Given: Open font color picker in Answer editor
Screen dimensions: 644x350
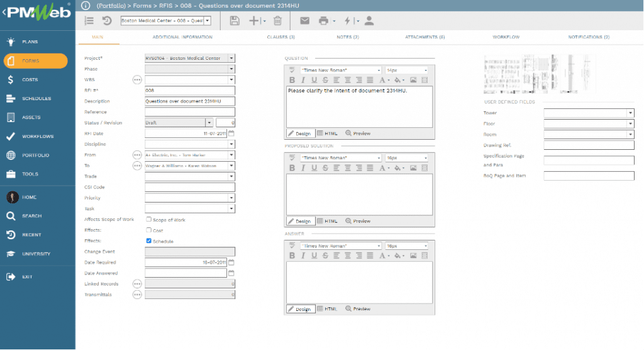Looking at the screenshot, I should [x=384, y=256].
